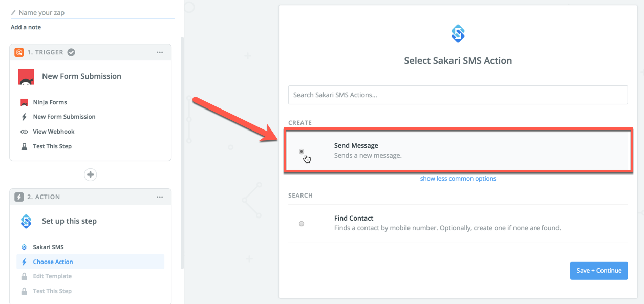Click the Sakari icon beside Set up this step
Image resolution: width=644 pixels, height=304 pixels.
[x=26, y=221]
